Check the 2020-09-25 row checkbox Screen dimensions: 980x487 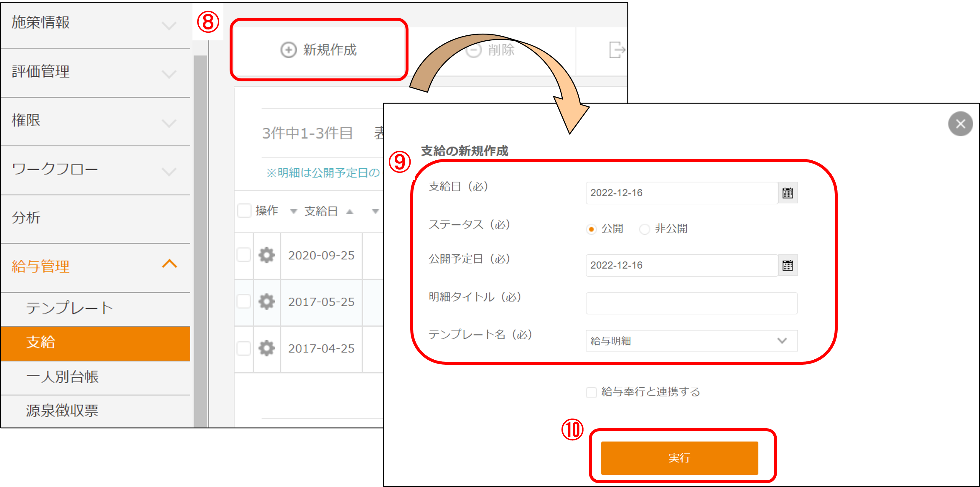[x=243, y=255]
